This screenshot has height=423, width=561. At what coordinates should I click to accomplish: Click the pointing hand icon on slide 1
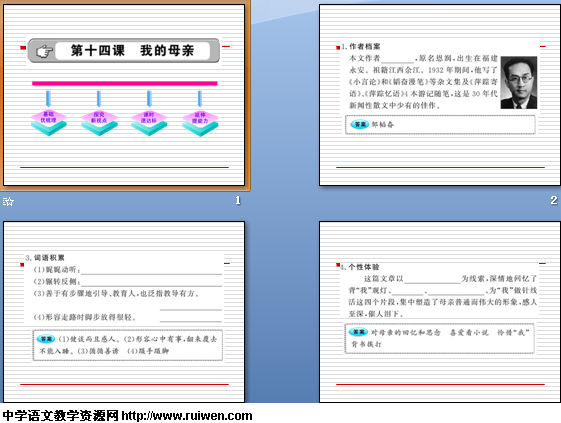44,51
